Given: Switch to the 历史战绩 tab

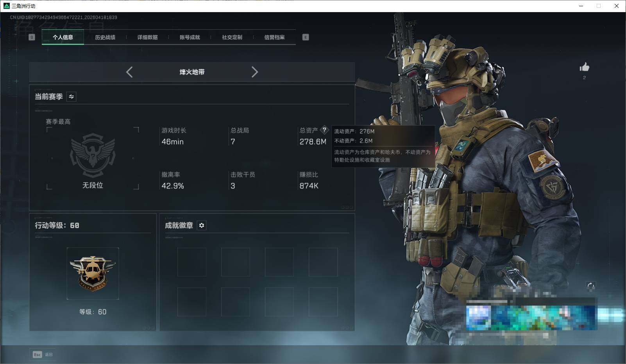Looking at the screenshot, I should 105,37.
